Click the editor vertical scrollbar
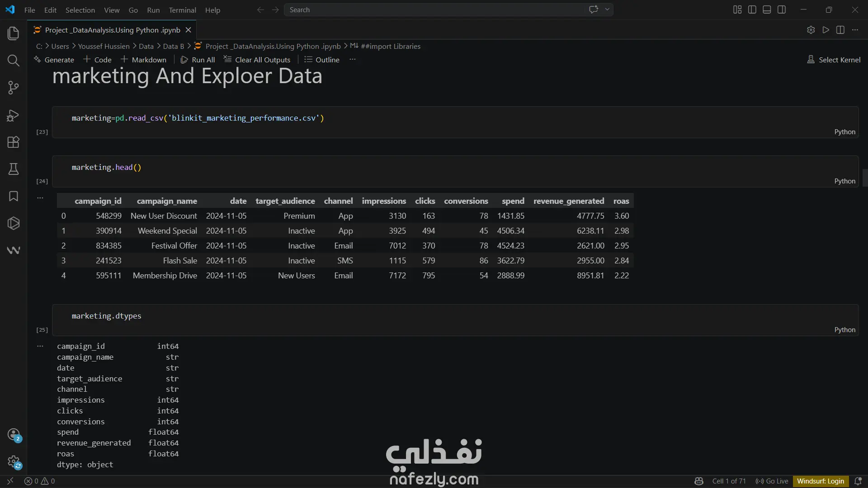 (x=865, y=178)
